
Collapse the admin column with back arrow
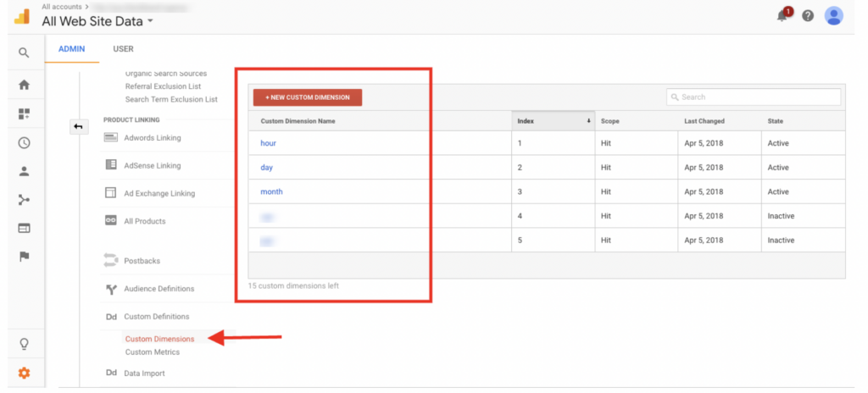click(x=78, y=126)
